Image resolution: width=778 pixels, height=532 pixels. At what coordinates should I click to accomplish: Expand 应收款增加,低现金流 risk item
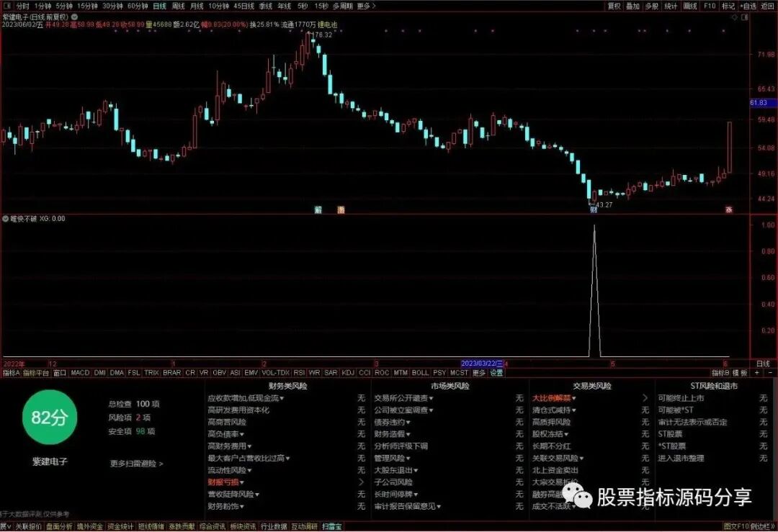click(246, 398)
